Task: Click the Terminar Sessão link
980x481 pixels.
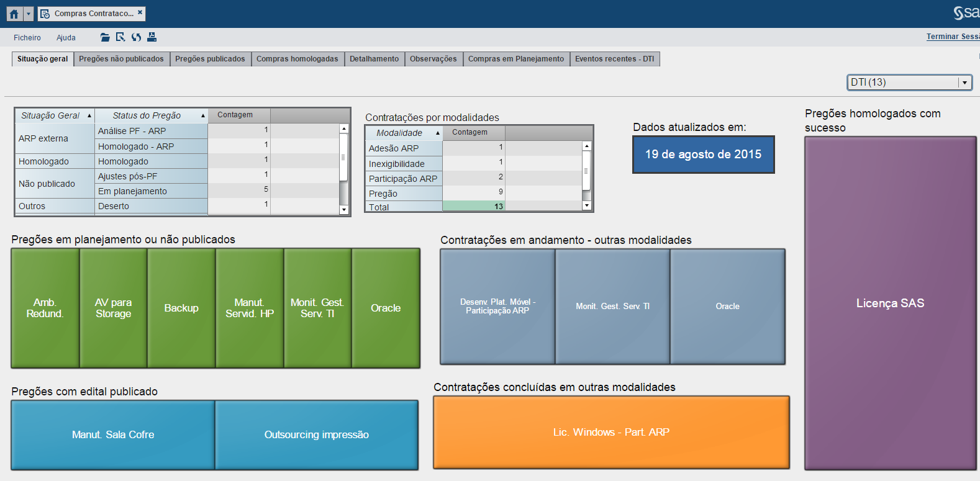Action: (x=953, y=37)
